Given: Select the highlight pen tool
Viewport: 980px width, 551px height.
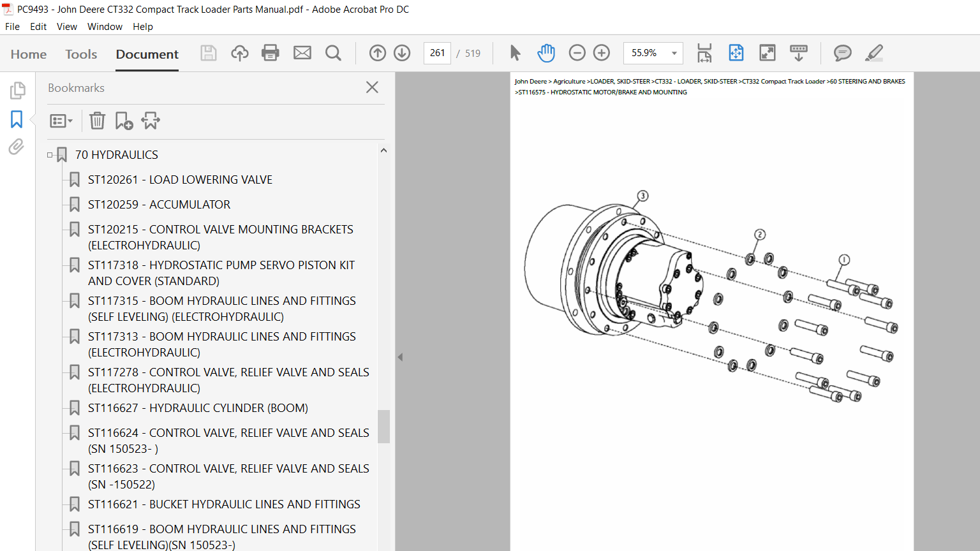Looking at the screenshot, I should click(874, 53).
